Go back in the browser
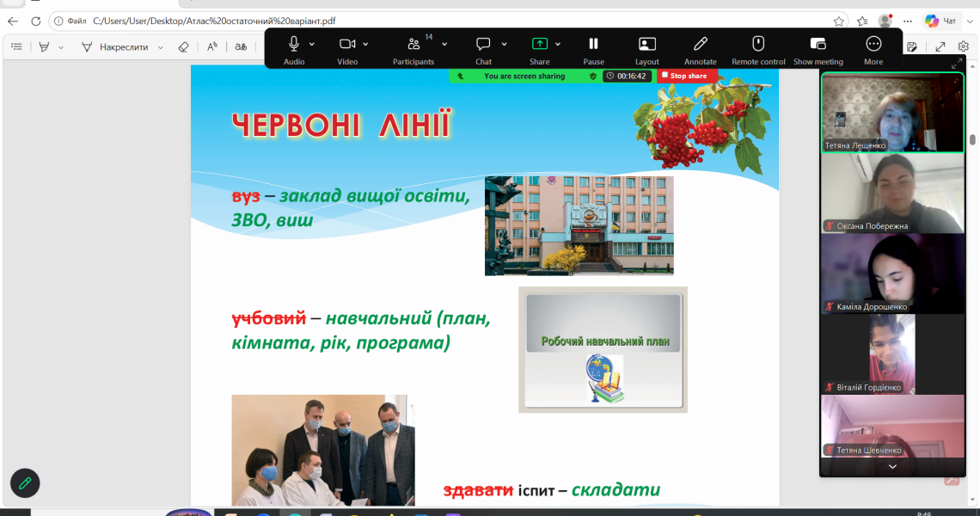Viewport: 980px width, 516px height. [13, 21]
